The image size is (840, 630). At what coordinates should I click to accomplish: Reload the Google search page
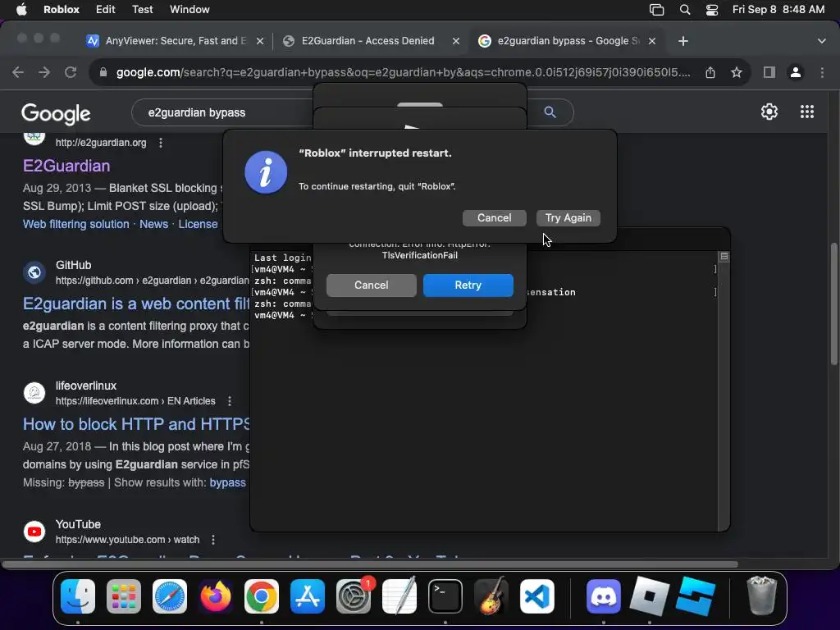(x=71, y=72)
